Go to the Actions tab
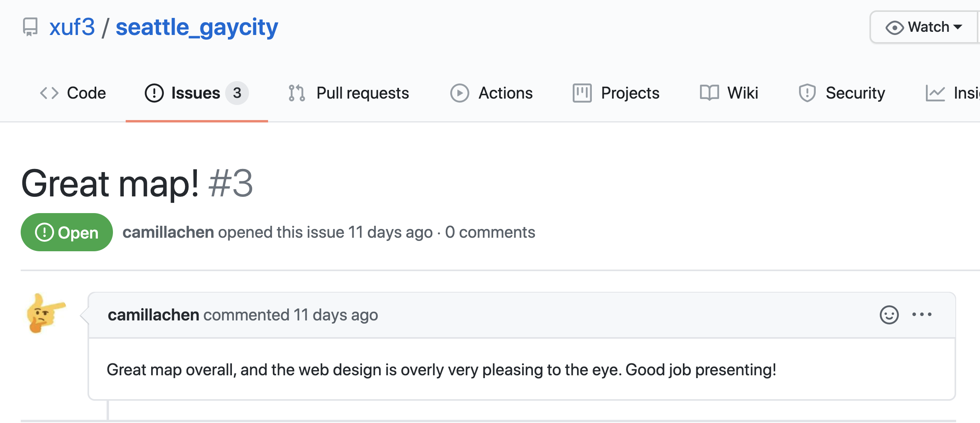Image resolution: width=980 pixels, height=423 pixels. pos(492,93)
